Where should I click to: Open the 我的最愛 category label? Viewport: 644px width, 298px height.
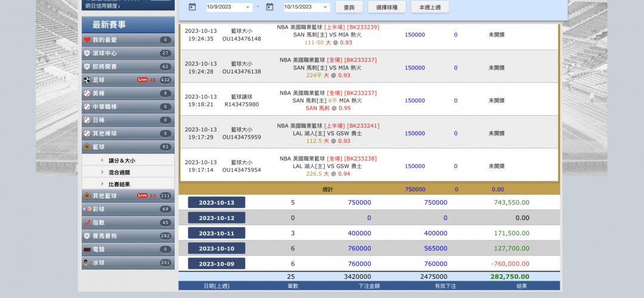point(104,40)
